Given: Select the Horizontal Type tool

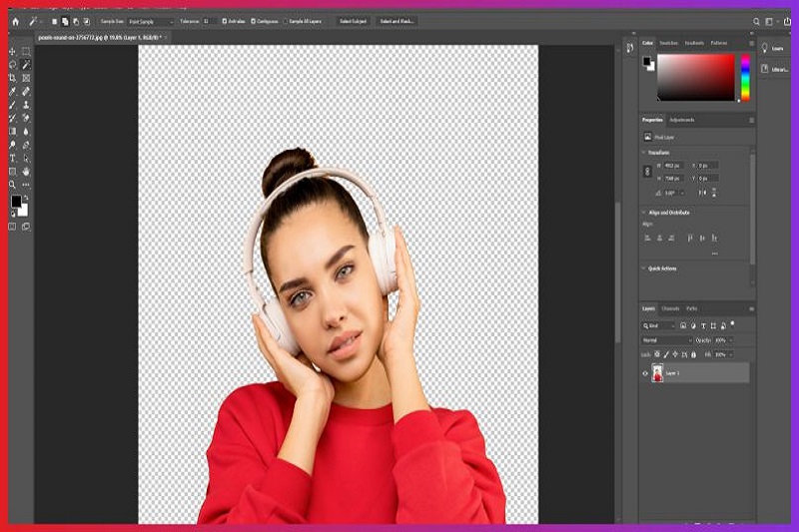Looking at the screenshot, I should pyautogui.click(x=12, y=158).
